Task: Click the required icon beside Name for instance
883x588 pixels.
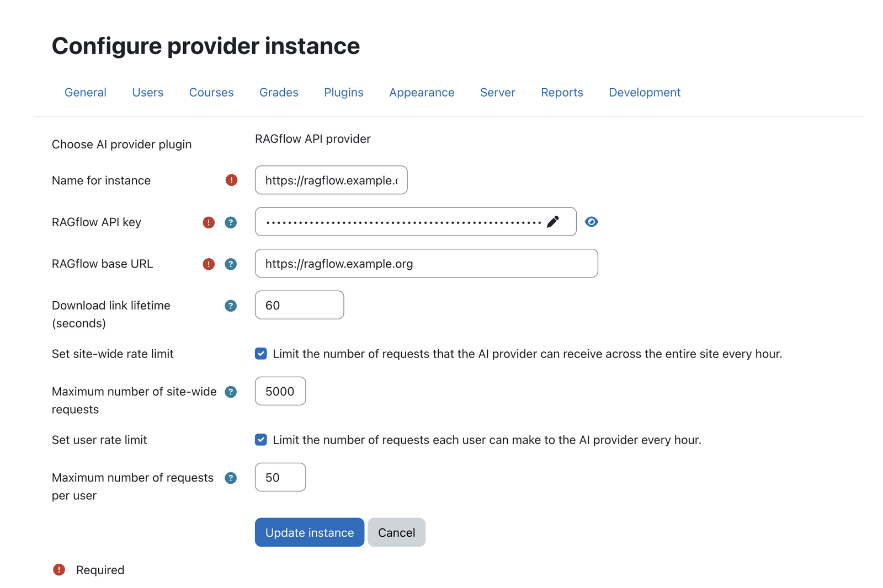Action: [x=231, y=180]
